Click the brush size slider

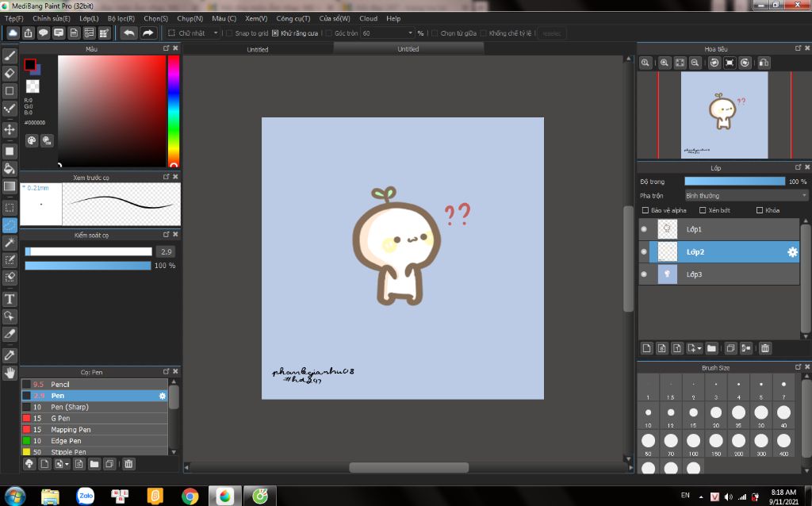[89, 251]
